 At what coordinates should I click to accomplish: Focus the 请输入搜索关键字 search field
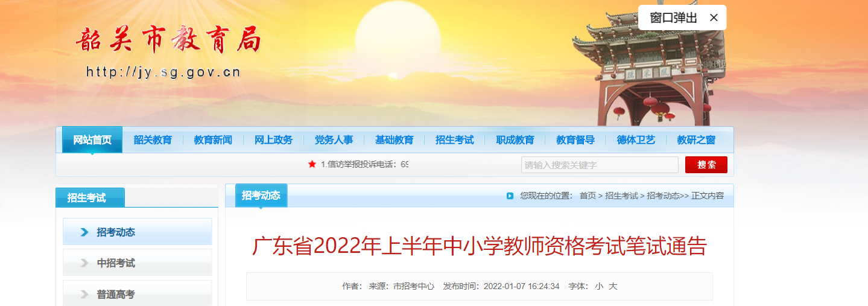coord(600,165)
